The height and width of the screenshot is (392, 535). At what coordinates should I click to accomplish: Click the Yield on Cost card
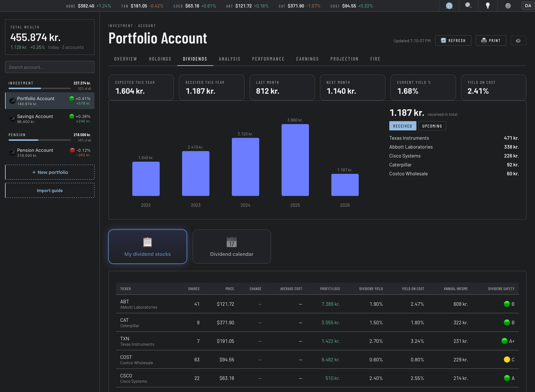pos(493,87)
